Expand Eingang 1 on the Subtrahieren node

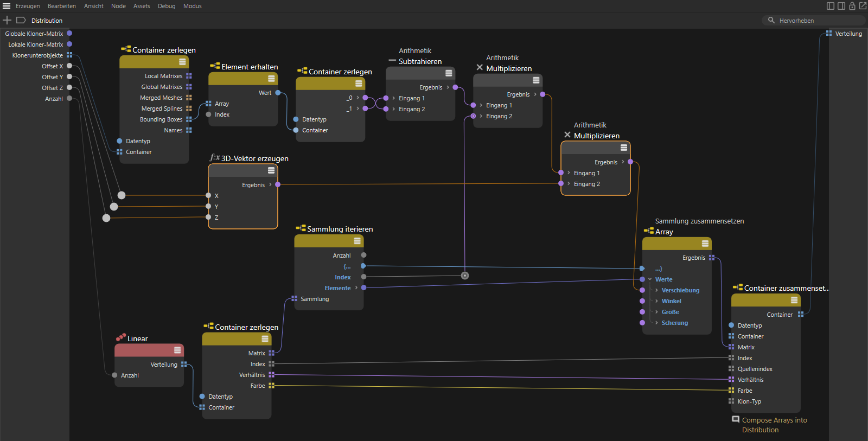[393, 98]
